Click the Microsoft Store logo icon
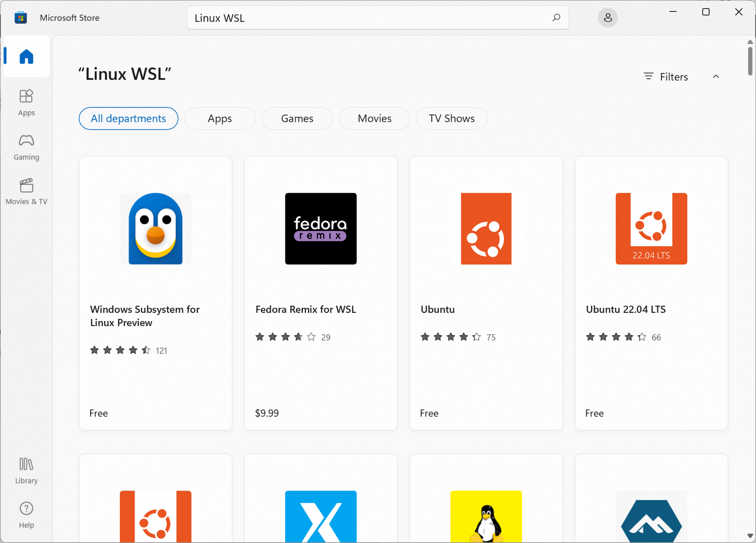The height and width of the screenshot is (543, 756). click(x=21, y=18)
